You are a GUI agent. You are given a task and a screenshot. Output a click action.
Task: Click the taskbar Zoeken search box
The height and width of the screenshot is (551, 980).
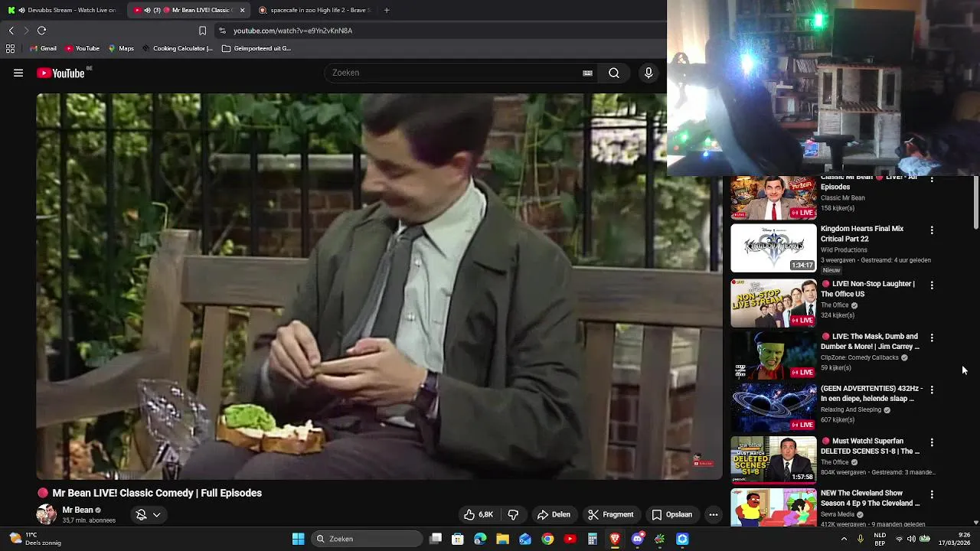[x=368, y=539]
